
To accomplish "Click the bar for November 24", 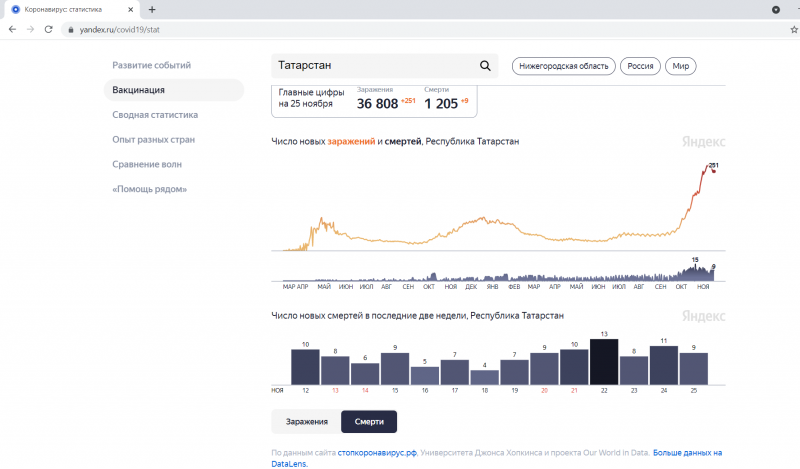I will [664, 365].
